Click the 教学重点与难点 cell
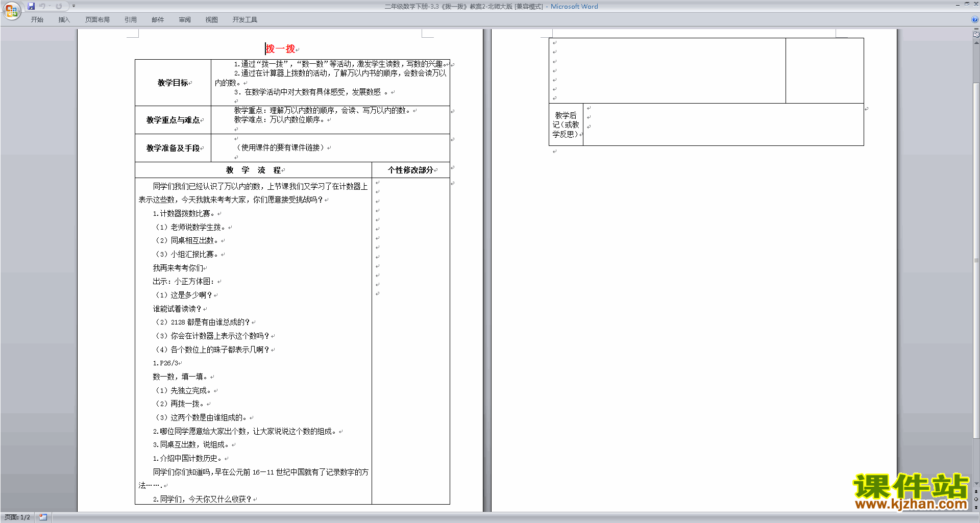 (x=173, y=120)
